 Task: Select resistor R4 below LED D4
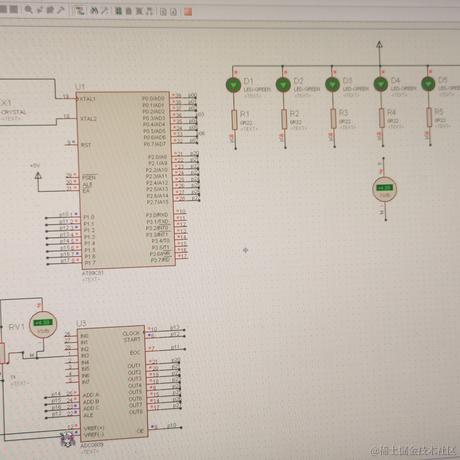pyautogui.click(x=382, y=118)
